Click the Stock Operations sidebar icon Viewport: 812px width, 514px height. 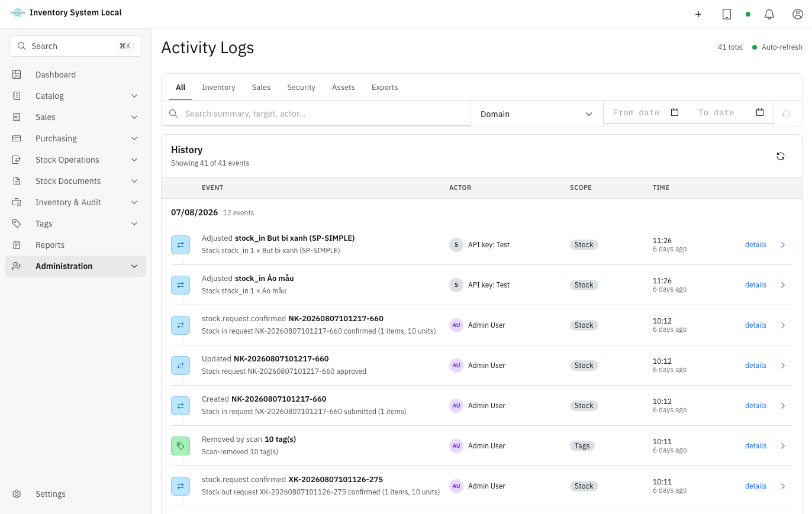pyautogui.click(x=17, y=160)
